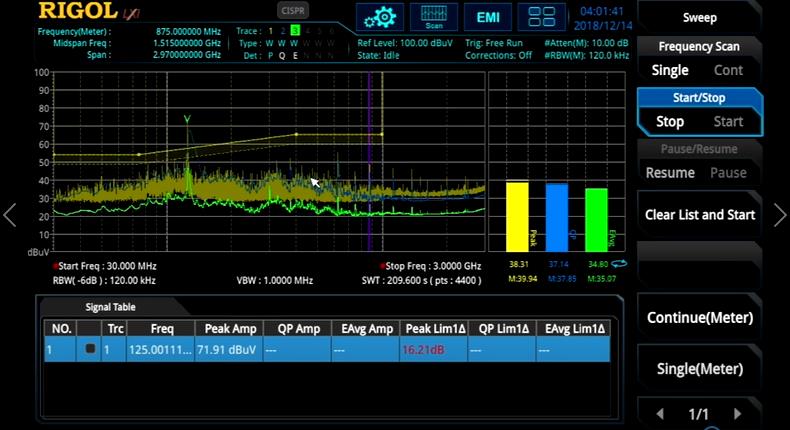Select the EMI mode icon
This screenshot has width=790, height=430.
(x=488, y=17)
